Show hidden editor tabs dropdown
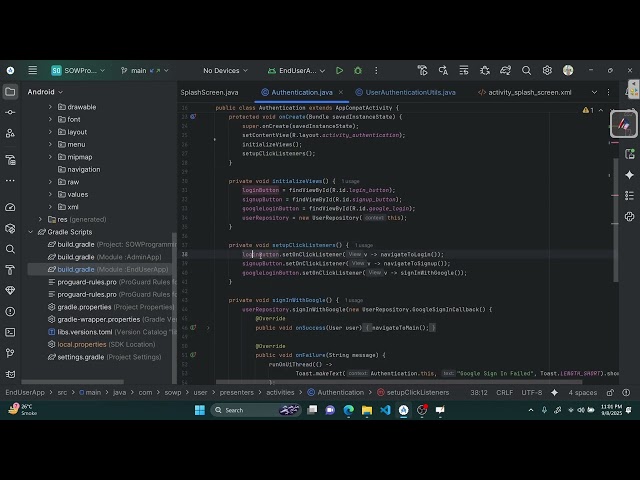The width and height of the screenshot is (640, 480). (594, 92)
